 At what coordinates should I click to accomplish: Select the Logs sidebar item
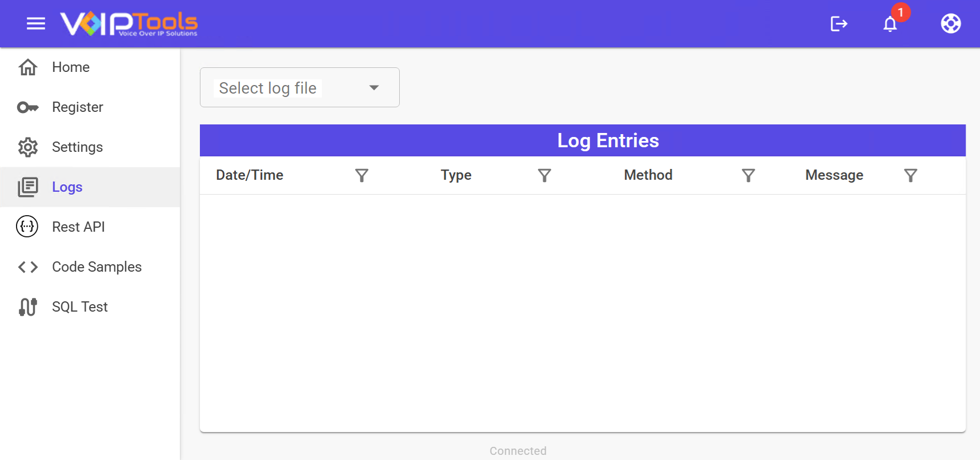click(x=67, y=187)
